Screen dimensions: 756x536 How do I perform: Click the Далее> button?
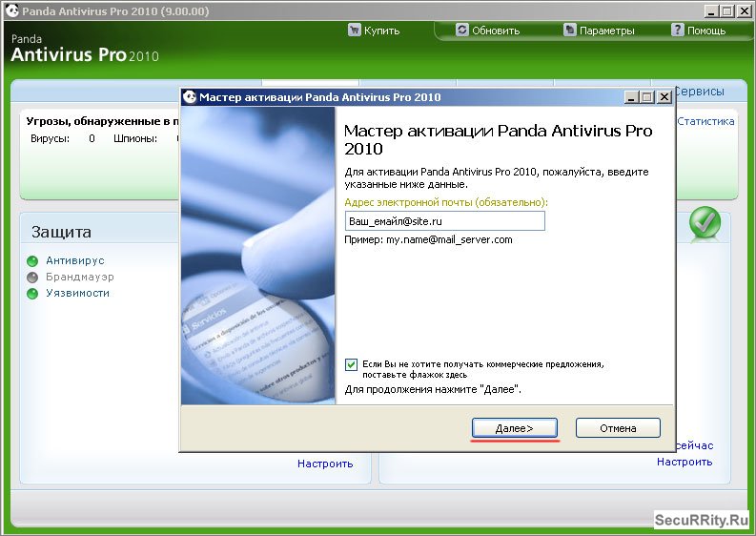515,428
